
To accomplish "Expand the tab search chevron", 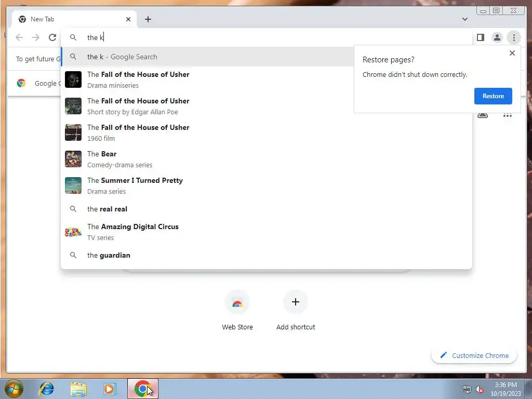I will [x=465, y=19].
